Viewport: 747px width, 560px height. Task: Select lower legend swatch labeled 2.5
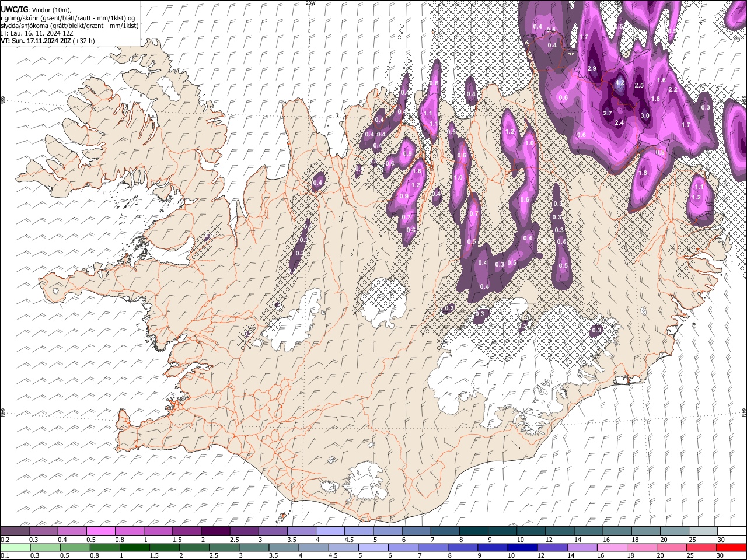(224, 547)
